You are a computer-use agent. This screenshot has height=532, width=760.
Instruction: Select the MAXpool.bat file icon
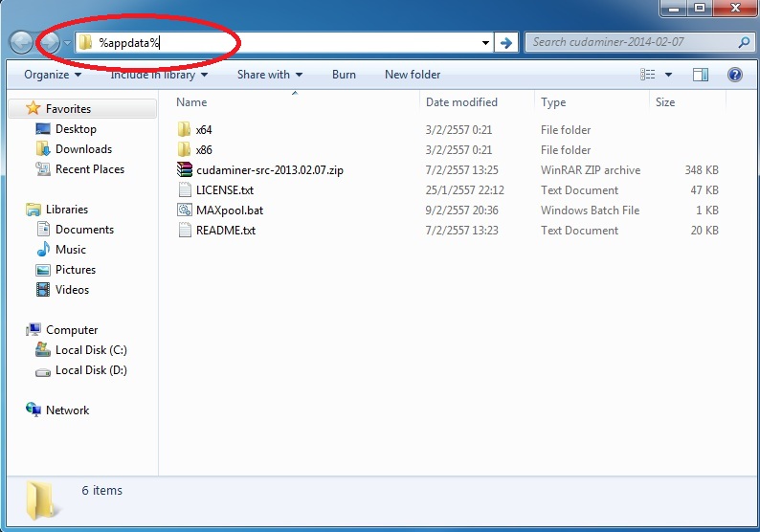pyautogui.click(x=185, y=210)
